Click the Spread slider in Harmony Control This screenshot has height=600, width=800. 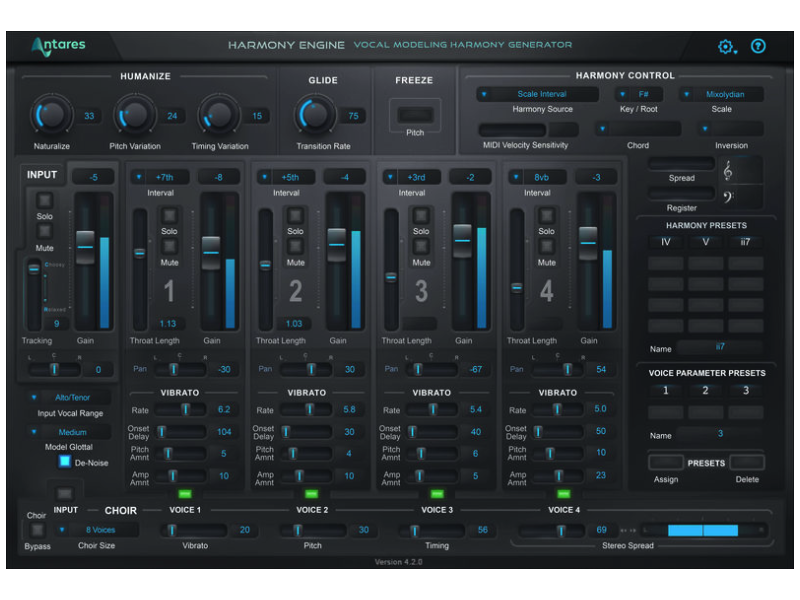pos(681,163)
